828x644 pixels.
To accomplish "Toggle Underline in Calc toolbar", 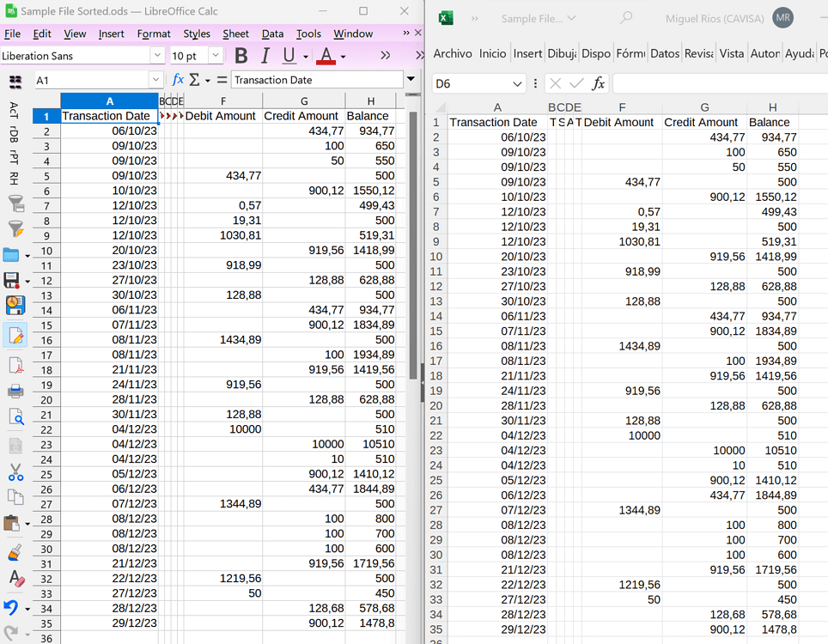I will 289,56.
